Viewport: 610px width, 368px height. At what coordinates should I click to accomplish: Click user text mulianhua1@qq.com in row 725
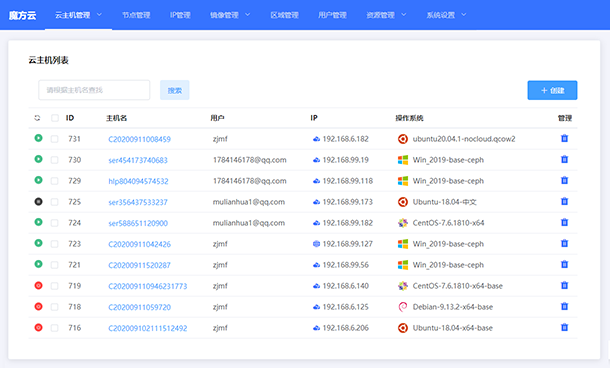[x=249, y=202]
